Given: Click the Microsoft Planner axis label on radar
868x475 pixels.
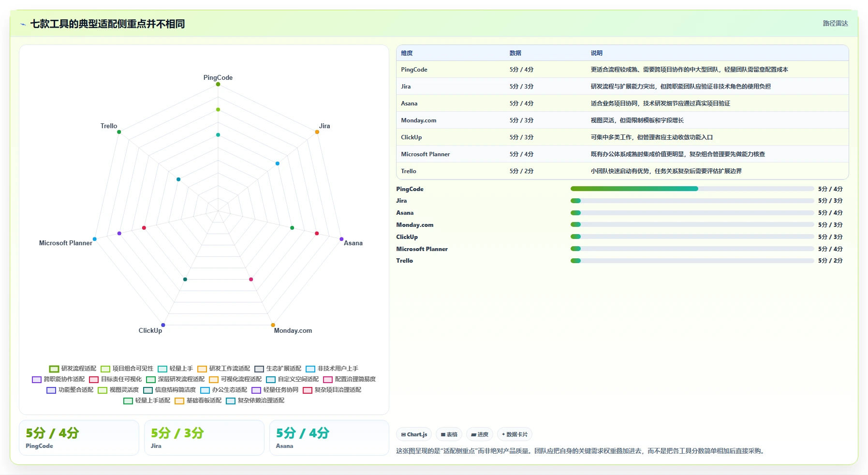Looking at the screenshot, I should tap(66, 243).
